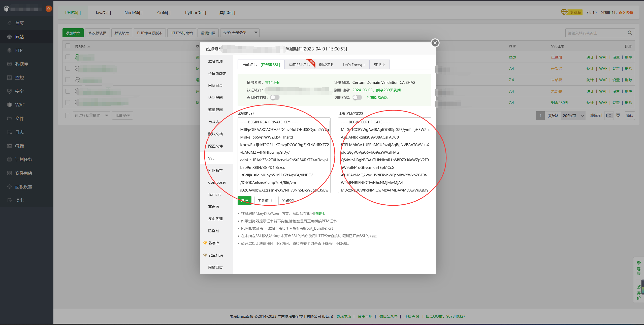Open the 终端 terminal icon
Image resolution: width=644 pixels, height=325 pixels.
point(10,146)
